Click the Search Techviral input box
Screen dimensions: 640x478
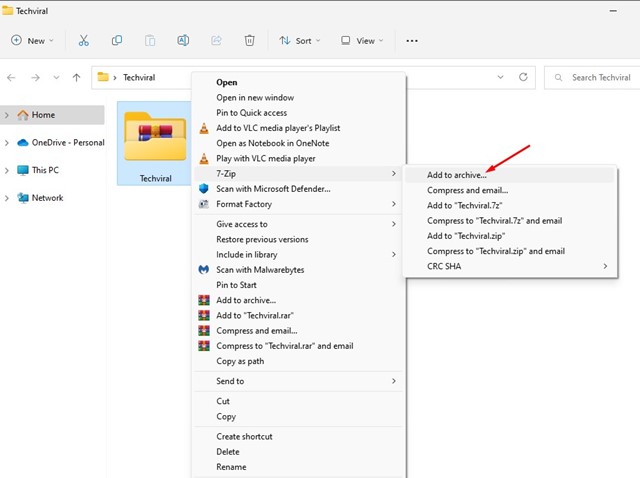coord(600,77)
